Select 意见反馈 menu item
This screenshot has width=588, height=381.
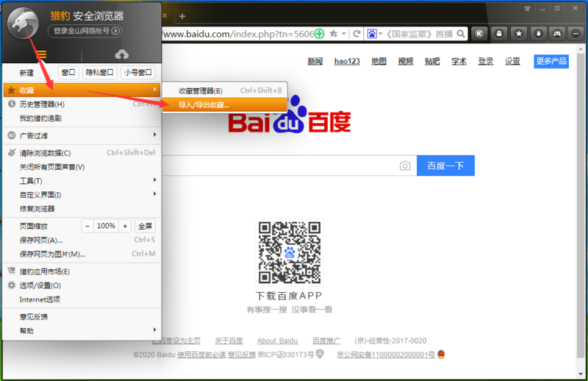pos(82,317)
